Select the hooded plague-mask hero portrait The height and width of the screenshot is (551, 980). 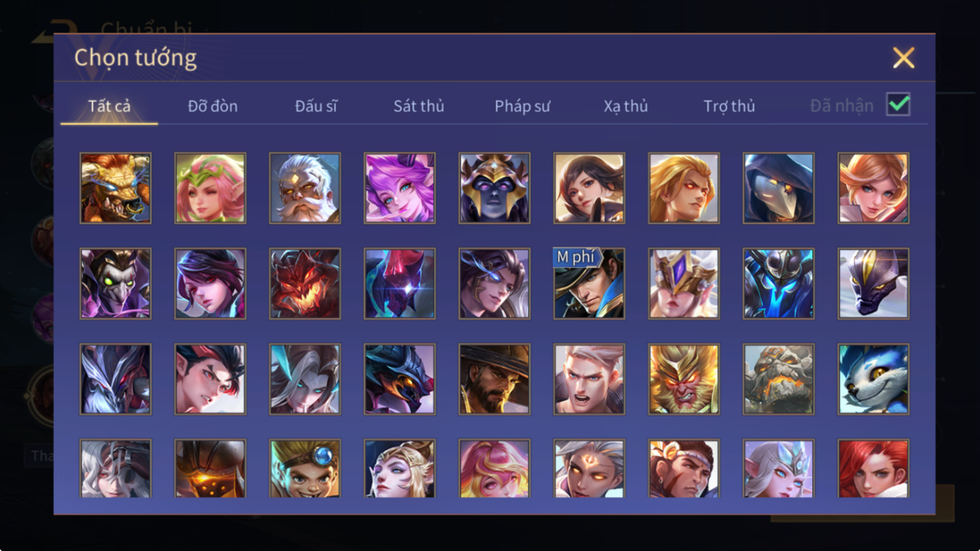(x=778, y=188)
